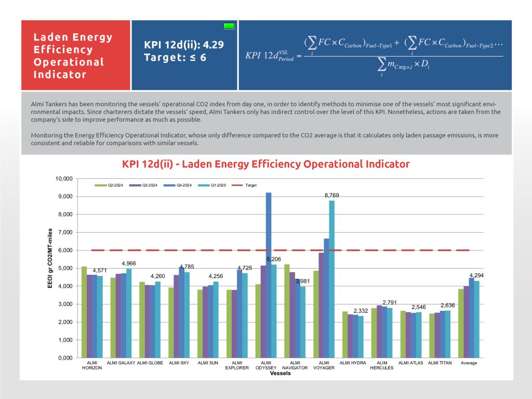Click the ALMI NAVIGATOR axis label
This screenshot has width=532, height=399.
pos(295,365)
